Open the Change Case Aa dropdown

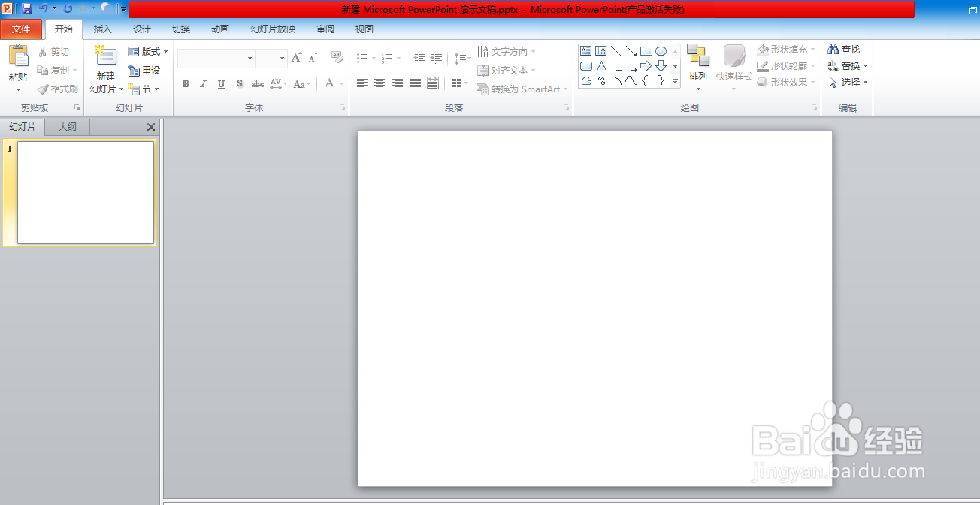pos(302,83)
